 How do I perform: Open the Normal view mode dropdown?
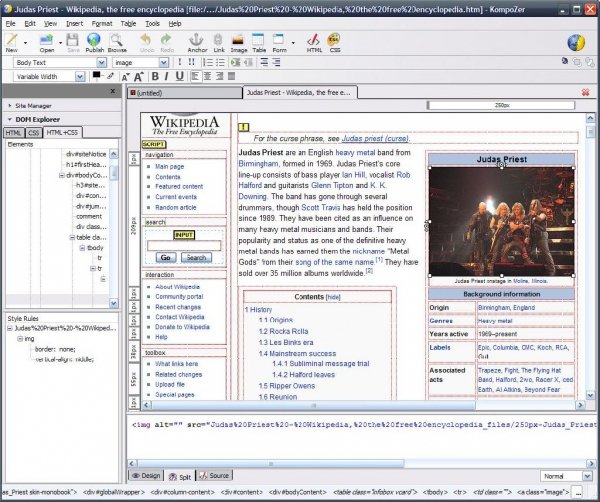587,476
